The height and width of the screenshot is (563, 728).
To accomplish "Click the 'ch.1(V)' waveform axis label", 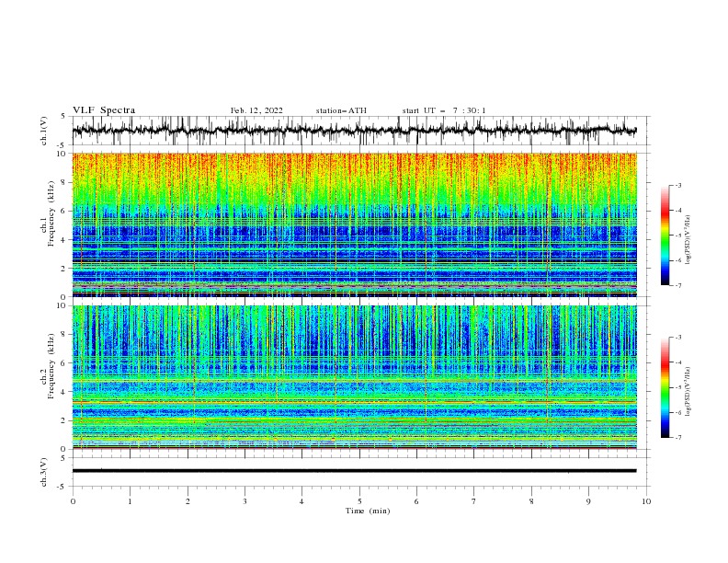I will coord(44,131).
